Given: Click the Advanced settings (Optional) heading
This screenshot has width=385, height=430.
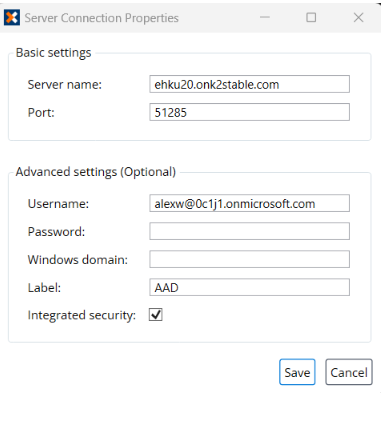Looking at the screenshot, I should 96,172.
